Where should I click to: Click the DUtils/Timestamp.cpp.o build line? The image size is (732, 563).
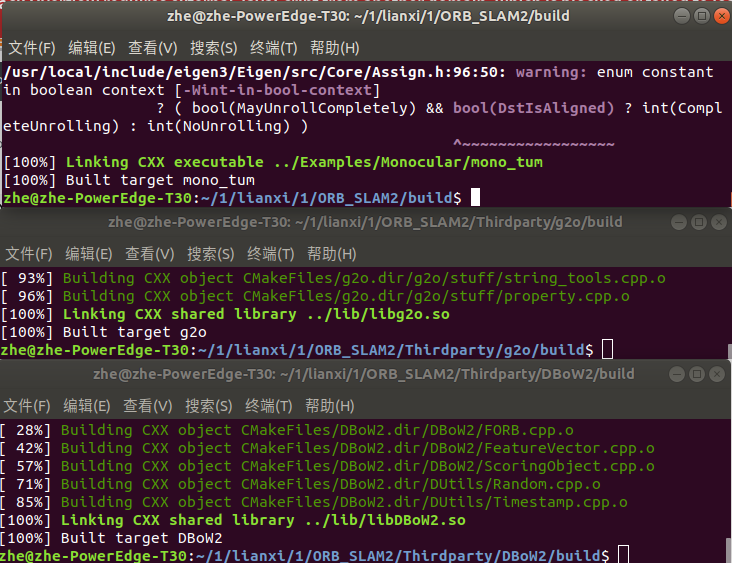pos(314,502)
